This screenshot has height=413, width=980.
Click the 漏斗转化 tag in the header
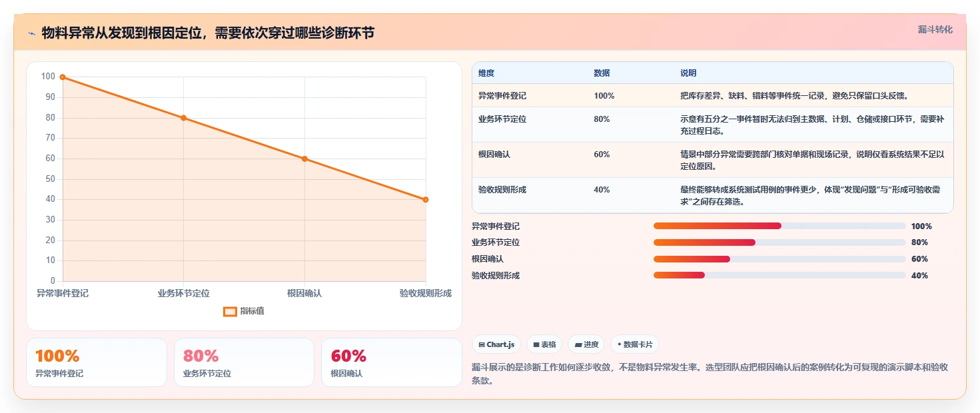pos(935,29)
